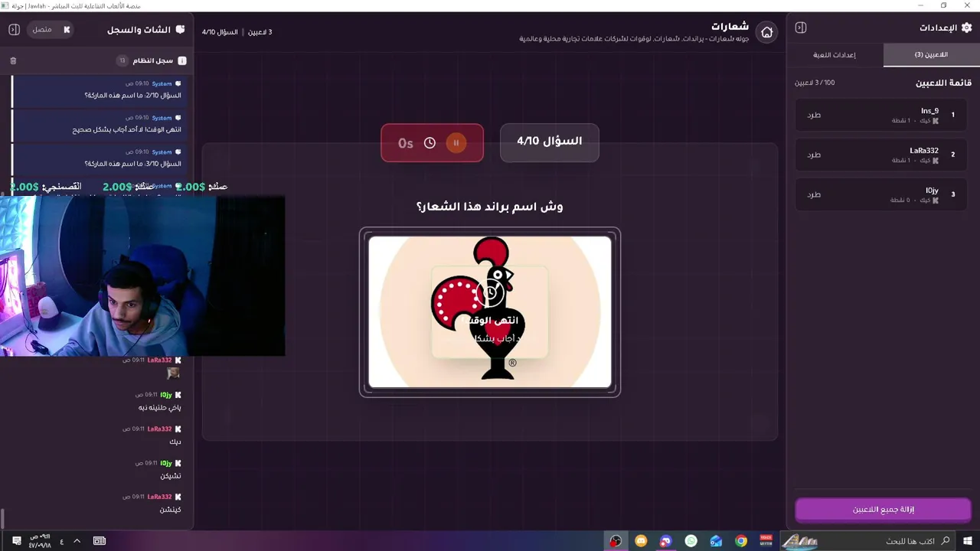Click the clock icon beside 0s
980x551 pixels.
430,143
